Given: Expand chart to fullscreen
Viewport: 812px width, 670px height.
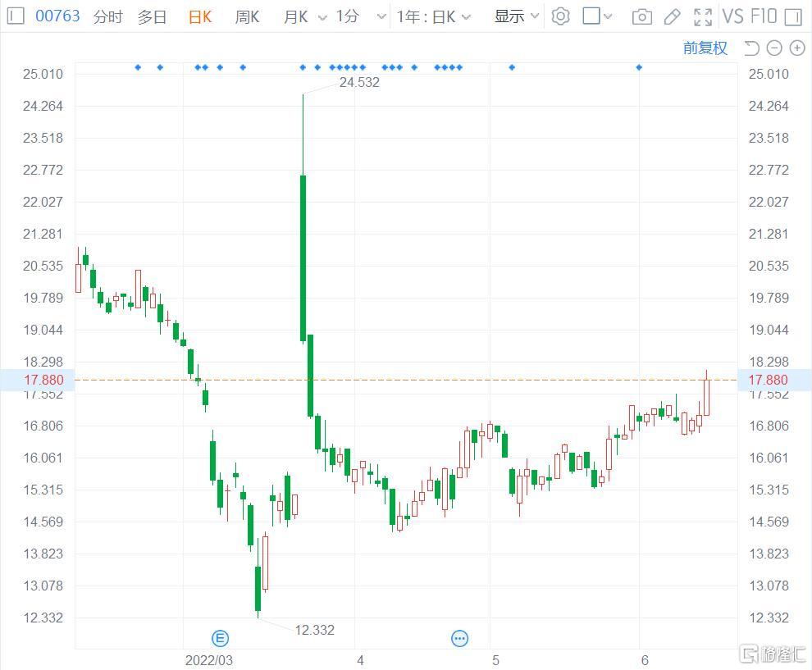Looking at the screenshot, I should point(703,16).
